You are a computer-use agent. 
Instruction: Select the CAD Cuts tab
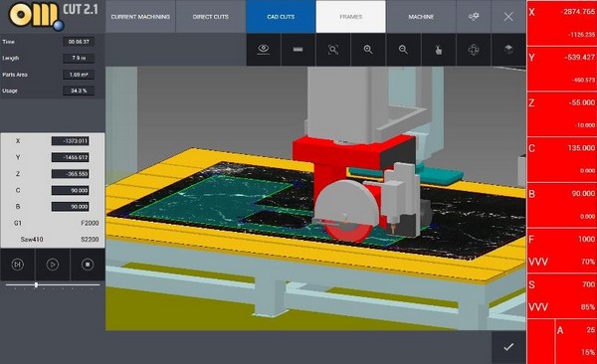click(x=281, y=17)
